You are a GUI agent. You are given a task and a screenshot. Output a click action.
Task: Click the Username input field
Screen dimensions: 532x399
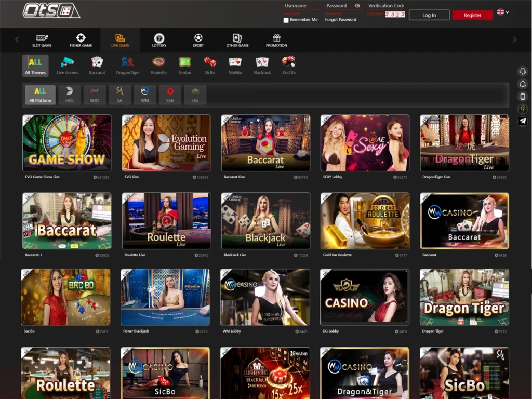click(301, 5)
